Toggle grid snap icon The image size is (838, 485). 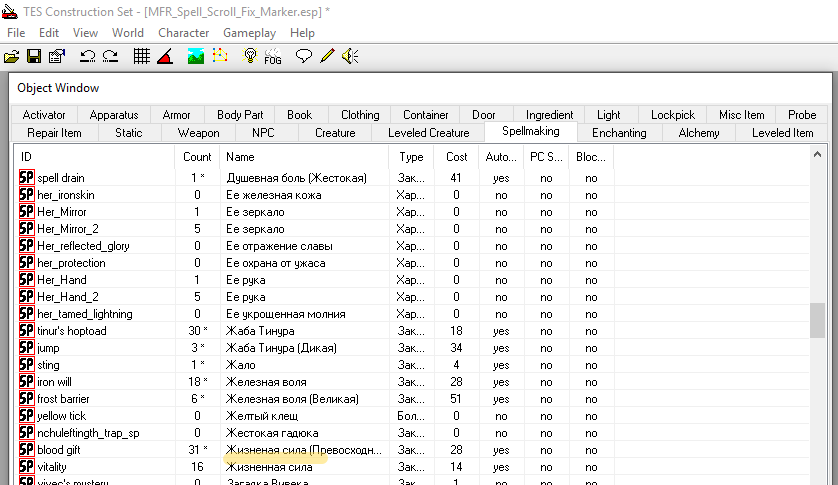tap(142, 56)
